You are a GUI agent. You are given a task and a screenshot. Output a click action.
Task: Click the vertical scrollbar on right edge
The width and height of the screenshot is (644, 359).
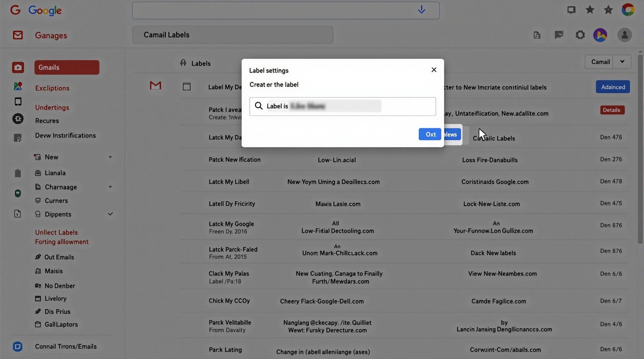[640, 148]
